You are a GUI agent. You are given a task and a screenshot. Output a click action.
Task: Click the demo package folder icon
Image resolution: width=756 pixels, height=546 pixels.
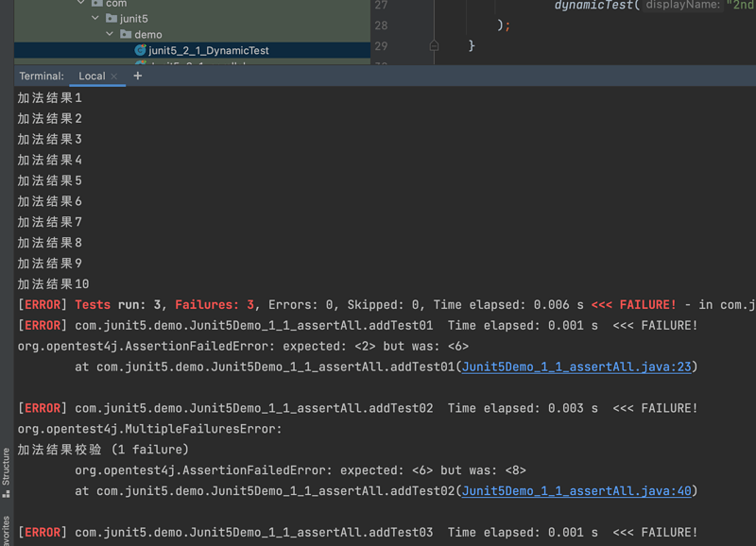(126, 34)
